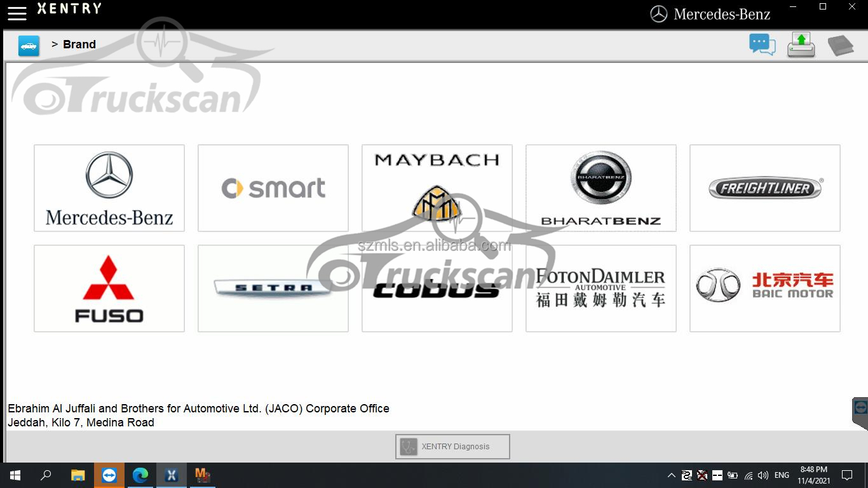Viewport: 868px width, 488px height.
Task: Open the chat feedback bubbles icon
Action: [763, 45]
